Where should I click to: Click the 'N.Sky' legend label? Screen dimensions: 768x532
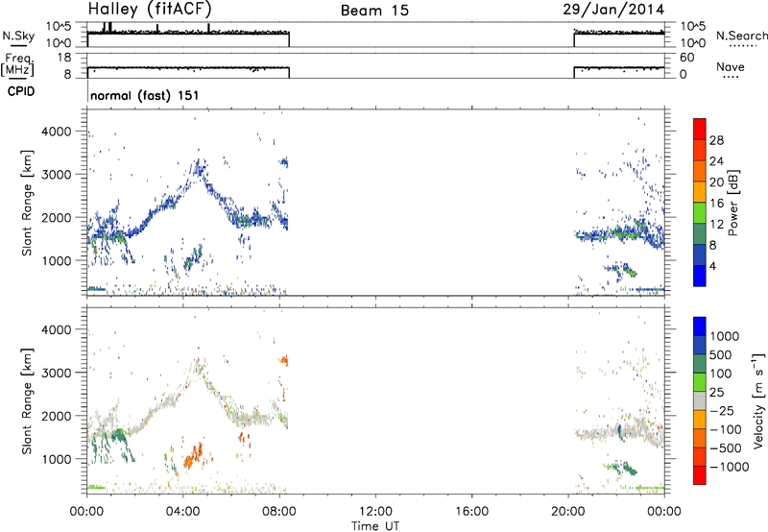pyautogui.click(x=18, y=36)
